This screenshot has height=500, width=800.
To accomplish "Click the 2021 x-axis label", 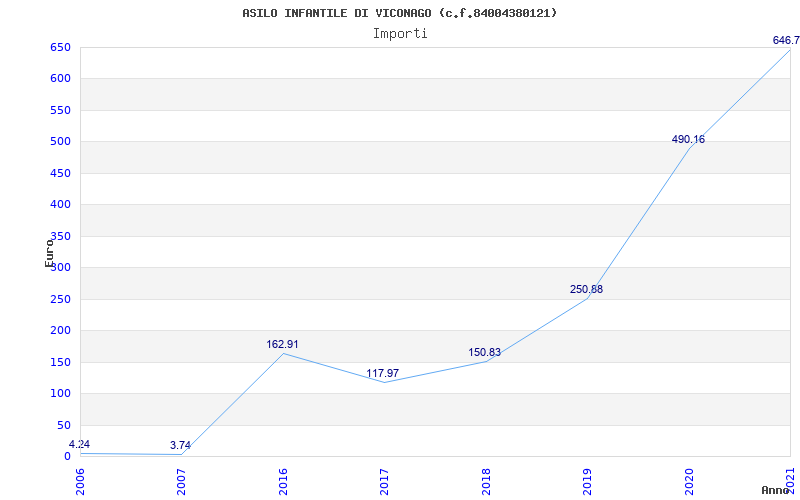I will [790, 482].
